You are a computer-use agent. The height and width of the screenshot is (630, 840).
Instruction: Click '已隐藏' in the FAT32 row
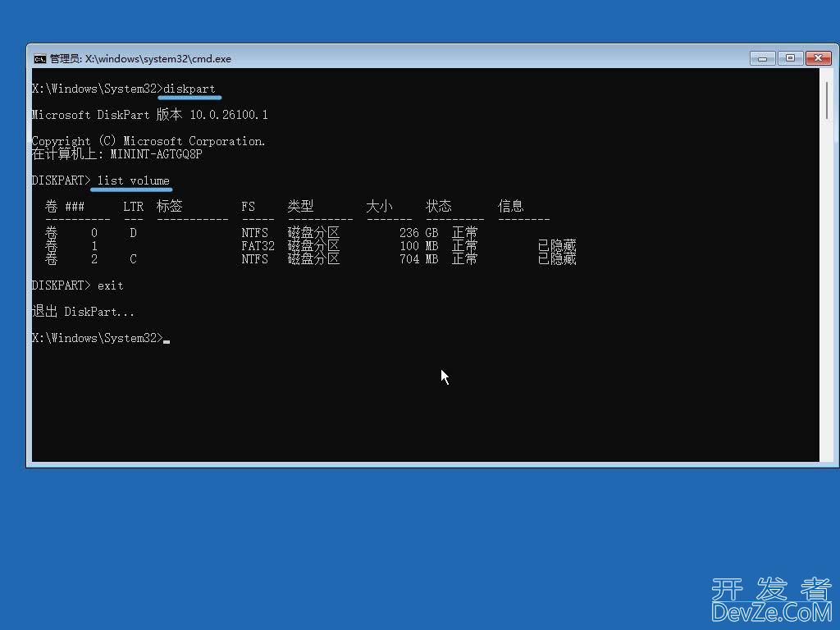[557, 246]
